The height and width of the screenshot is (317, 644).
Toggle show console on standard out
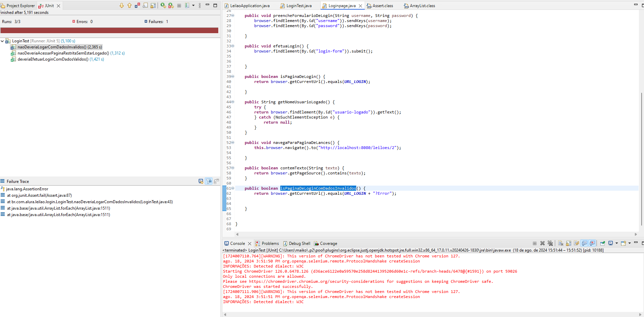(x=584, y=243)
